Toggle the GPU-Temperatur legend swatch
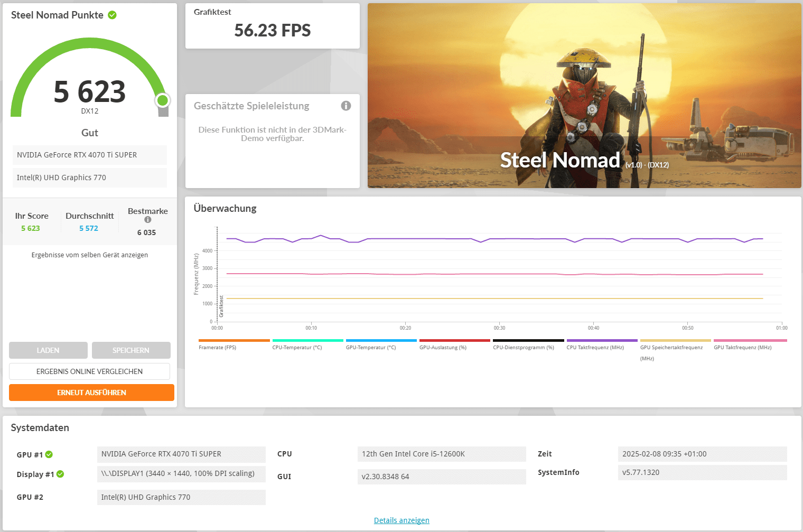803x532 pixels. click(x=381, y=340)
